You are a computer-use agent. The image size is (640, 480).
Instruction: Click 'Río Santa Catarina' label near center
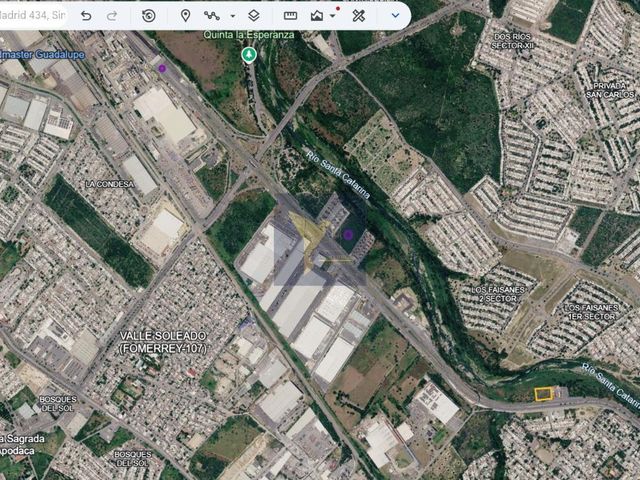[x=338, y=174]
